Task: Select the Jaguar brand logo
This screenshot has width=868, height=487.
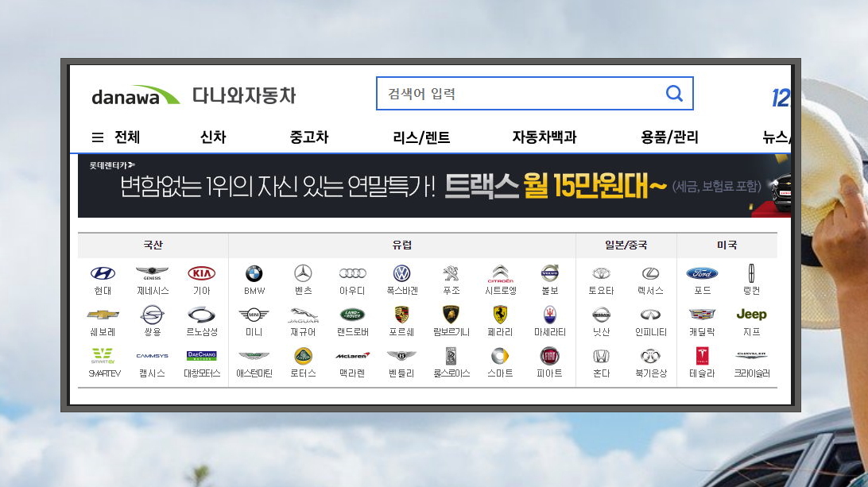Action: pos(303,315)
